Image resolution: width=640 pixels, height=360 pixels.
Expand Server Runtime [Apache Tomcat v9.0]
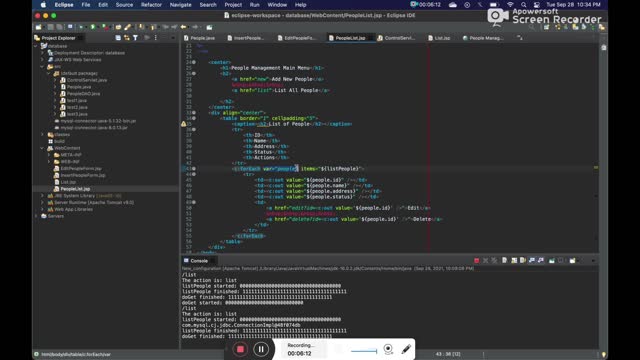(42, 202)
